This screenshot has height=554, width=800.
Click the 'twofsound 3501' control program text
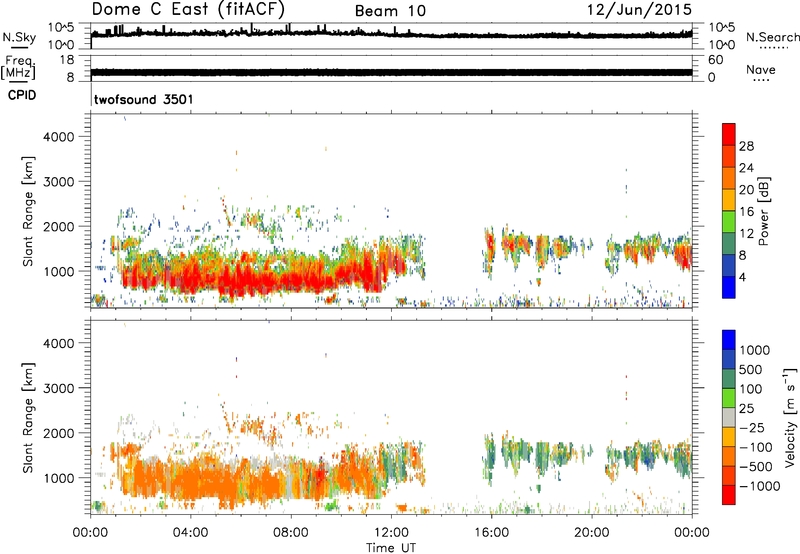(144, 99)
